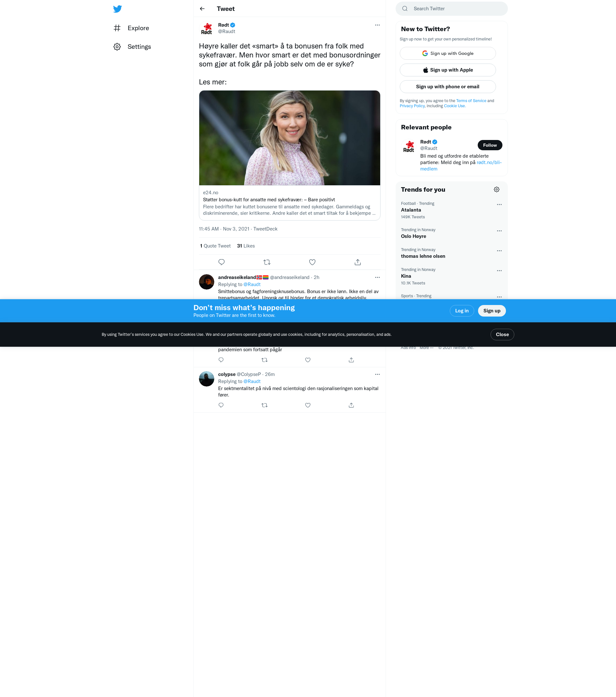
Task: Open options for Oslo Høyre trend
Action: click(x=499, y=231)
